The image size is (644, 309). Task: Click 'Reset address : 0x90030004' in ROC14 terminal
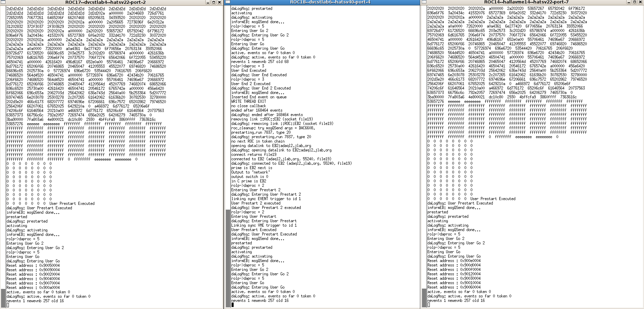tap(454, 278)
